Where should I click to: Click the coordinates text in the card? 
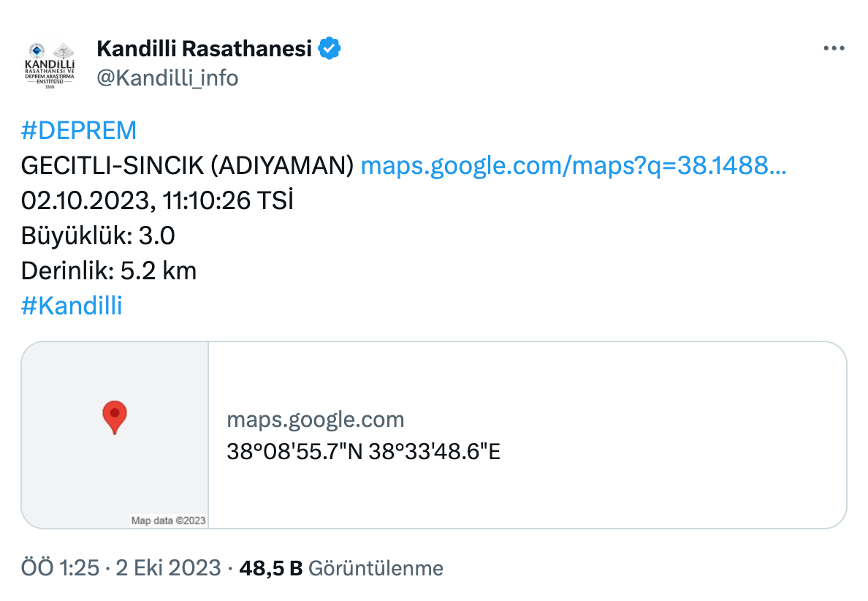click(364, 452)
